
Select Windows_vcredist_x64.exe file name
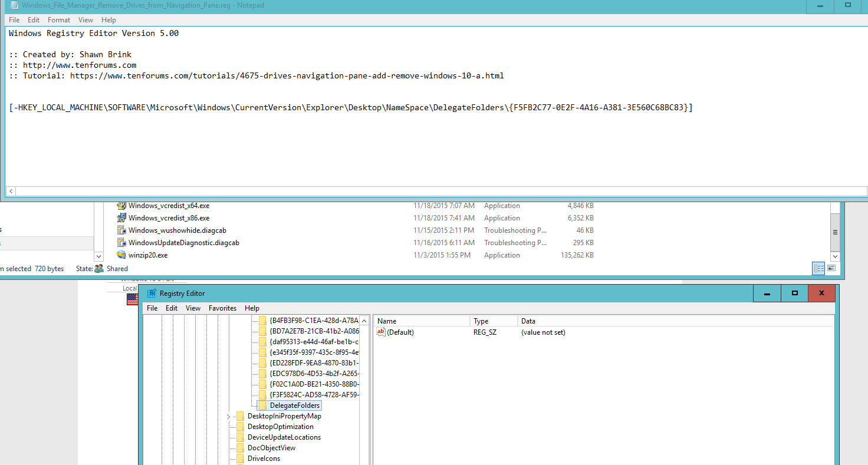pos(169,206)
